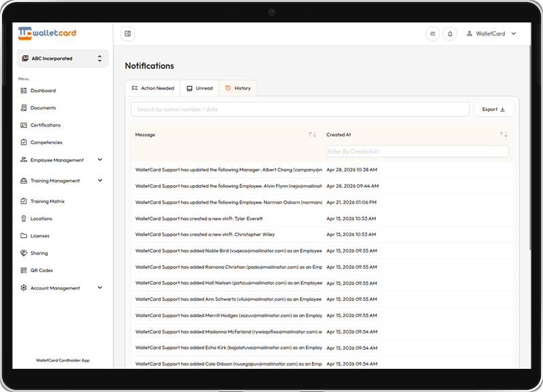
Task: Click the WalletCard account name
Action: point(491,33)
